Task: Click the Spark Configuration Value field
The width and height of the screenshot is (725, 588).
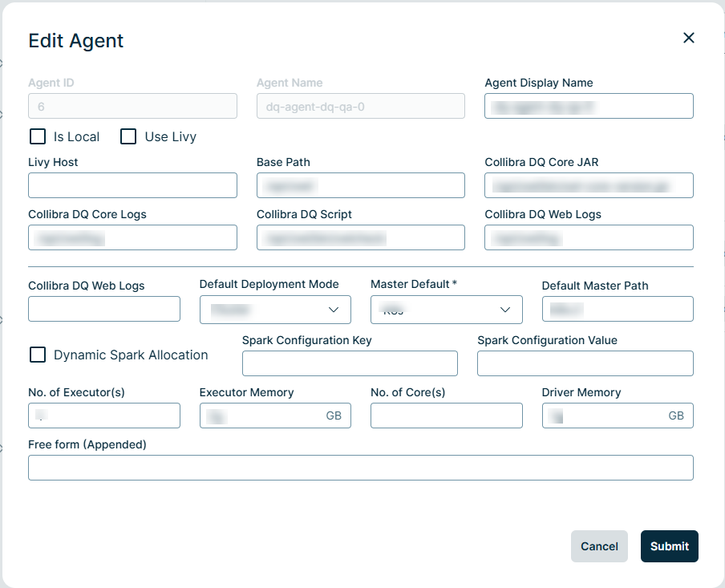Action: pos(585,363)
